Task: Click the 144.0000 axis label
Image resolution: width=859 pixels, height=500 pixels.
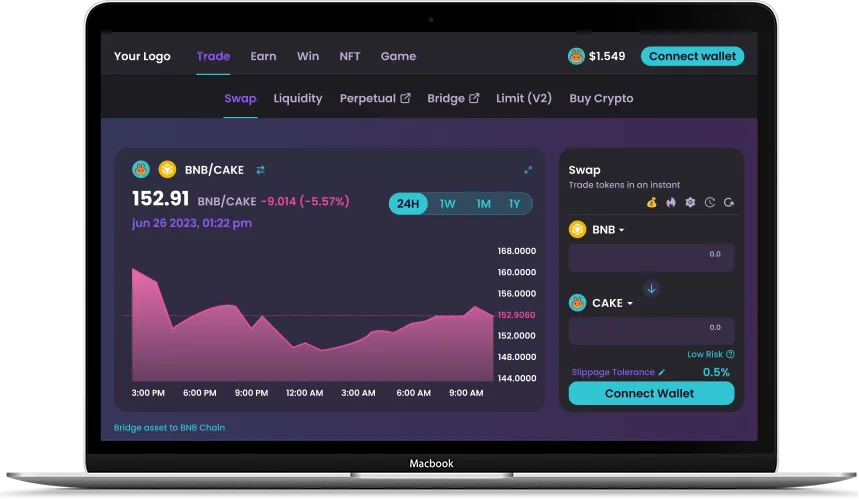Action: pos(517,378)
